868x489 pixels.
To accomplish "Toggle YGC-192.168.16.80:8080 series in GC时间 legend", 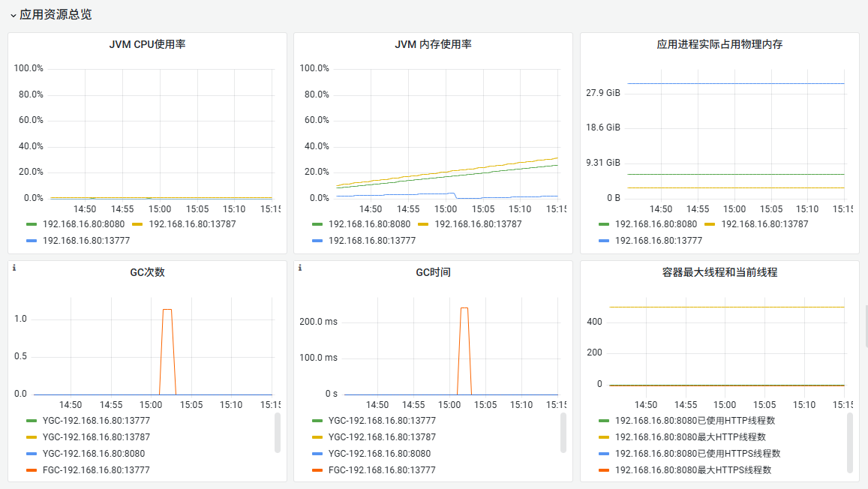I will [380, 454].
